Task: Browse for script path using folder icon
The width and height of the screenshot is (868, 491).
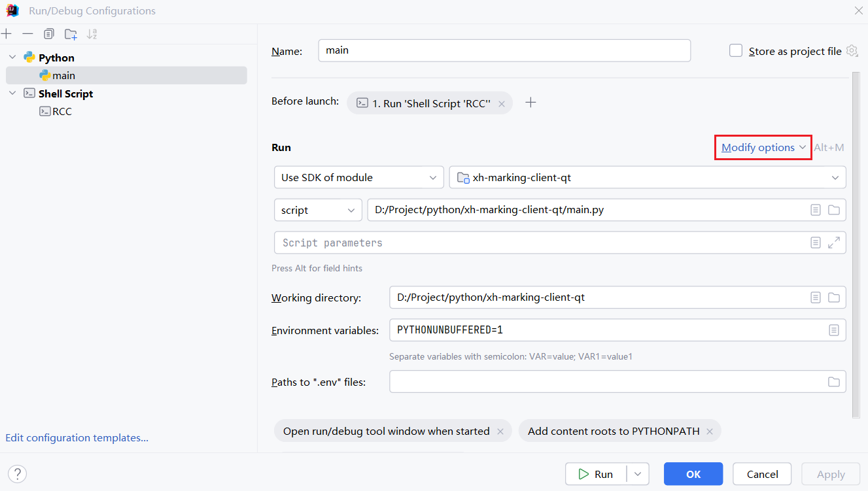Action: point(833,210)
